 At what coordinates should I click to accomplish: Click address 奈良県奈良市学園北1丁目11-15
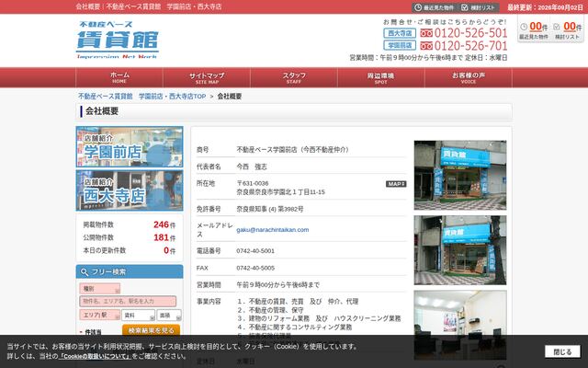[280, 192]
